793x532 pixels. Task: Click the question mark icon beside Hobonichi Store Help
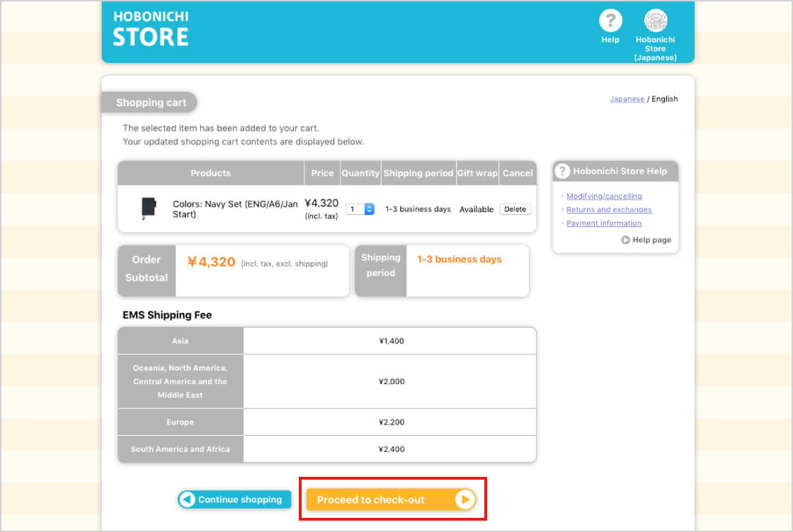(x=562, y=171)
